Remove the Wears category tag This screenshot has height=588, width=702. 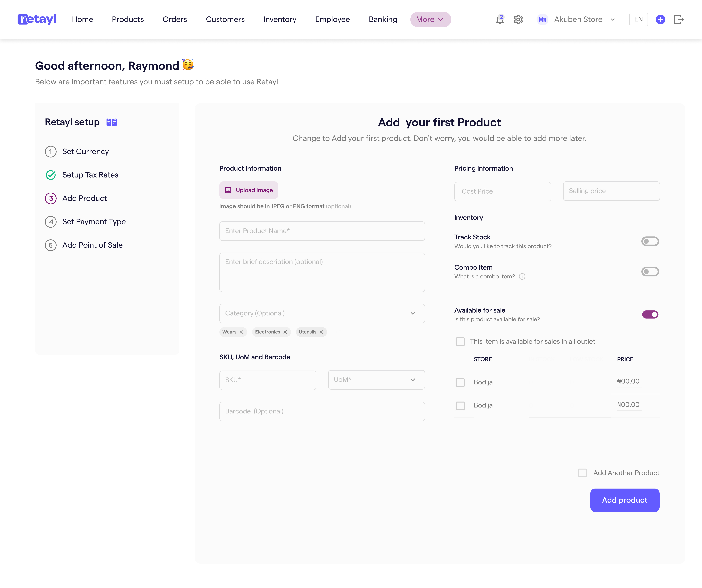241,332
